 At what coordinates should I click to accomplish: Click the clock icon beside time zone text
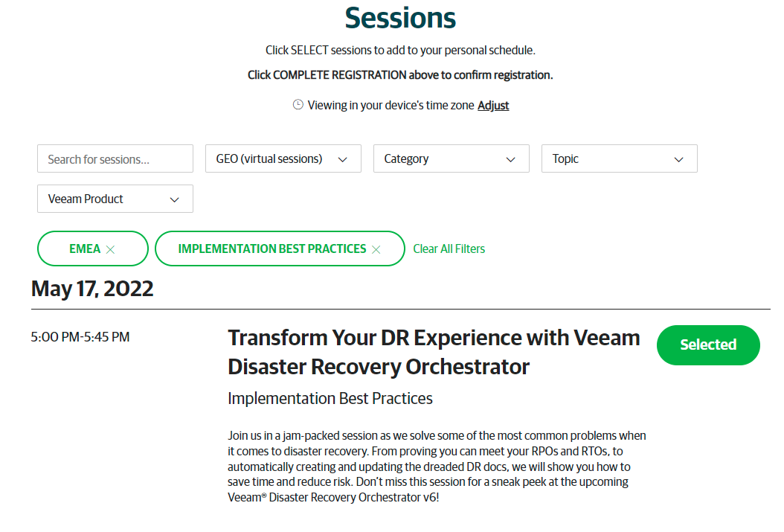(298, 104)
